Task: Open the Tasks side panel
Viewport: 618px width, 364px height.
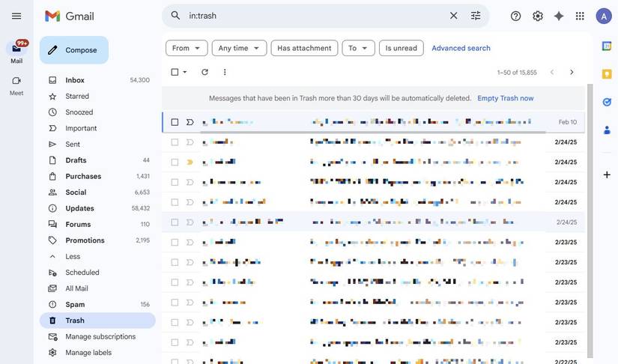Action: 607,102
